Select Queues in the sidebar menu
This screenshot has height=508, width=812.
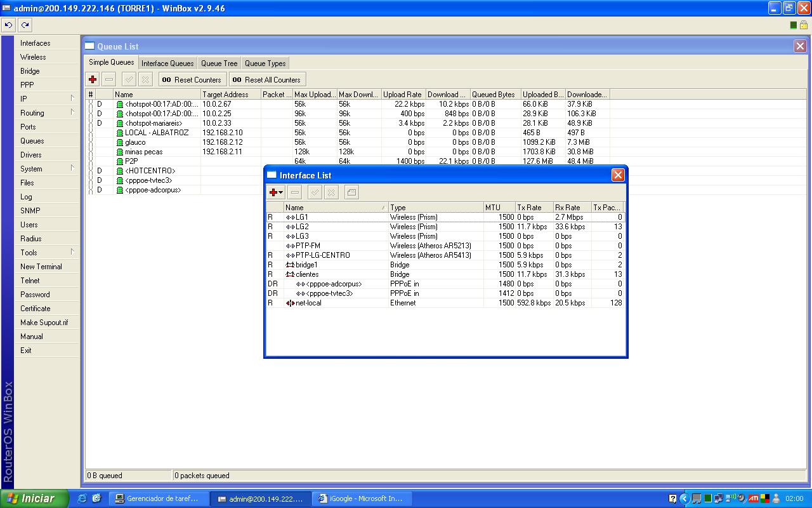48,141
